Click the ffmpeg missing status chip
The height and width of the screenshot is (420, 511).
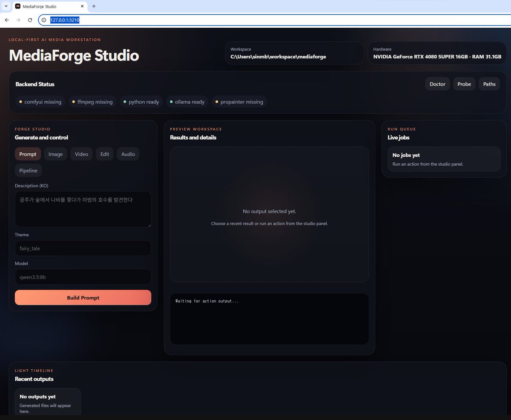[92, 102]
